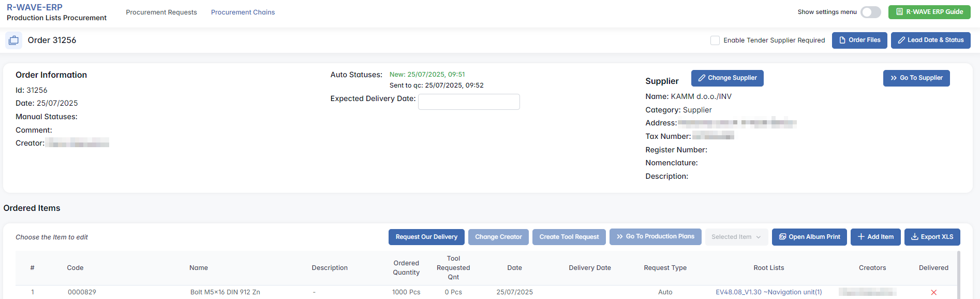Click Change Supplier pencil button
980x299 pixels.
click(x=727, y=78)
